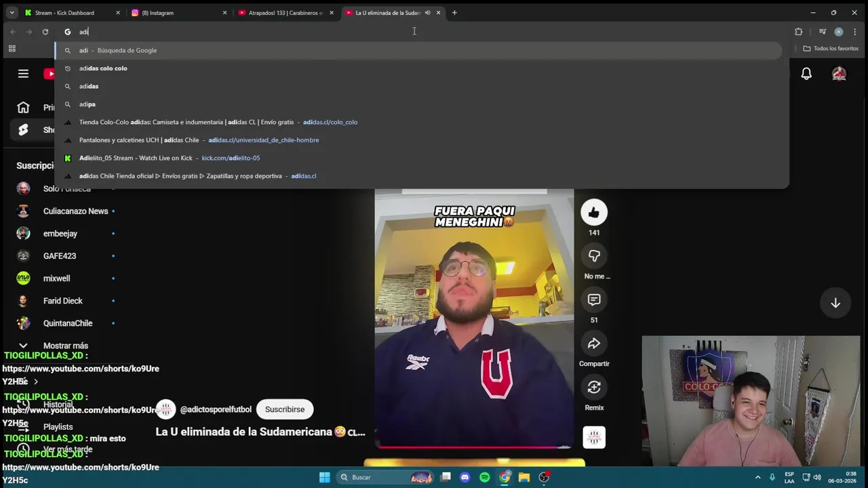Open sound producer thumbnail below Remix
The image size is (868, 488).
pos(594,437)
